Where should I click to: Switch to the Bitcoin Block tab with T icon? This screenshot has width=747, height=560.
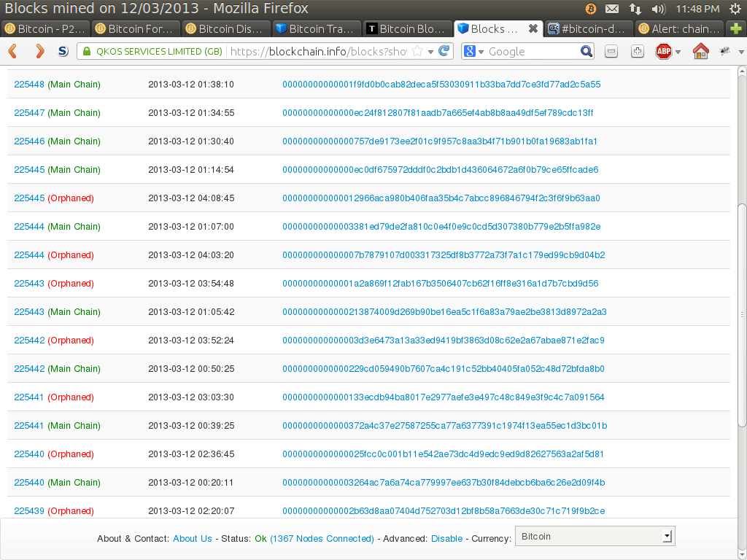click(407, 28)
